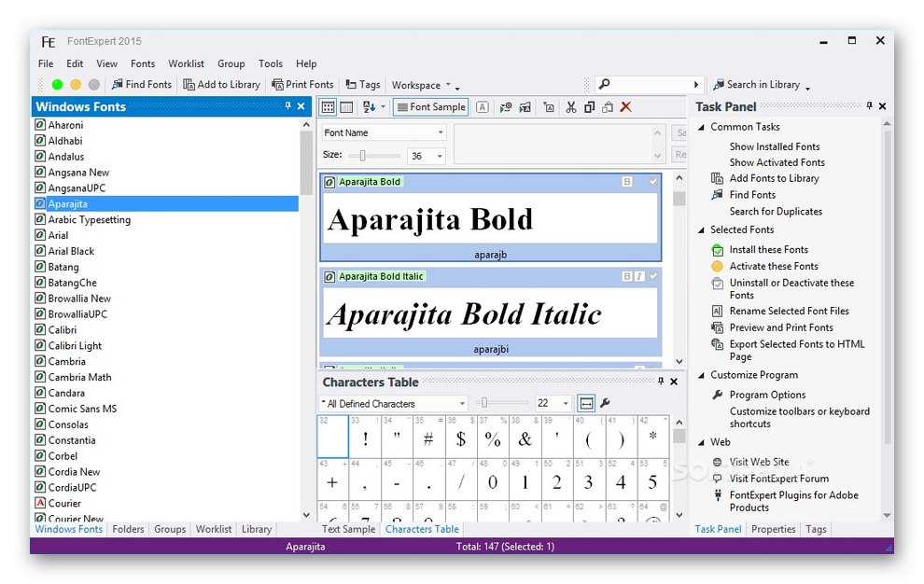Switch to the Properties tab
This screenshot has width=924, height=584.
773,529
